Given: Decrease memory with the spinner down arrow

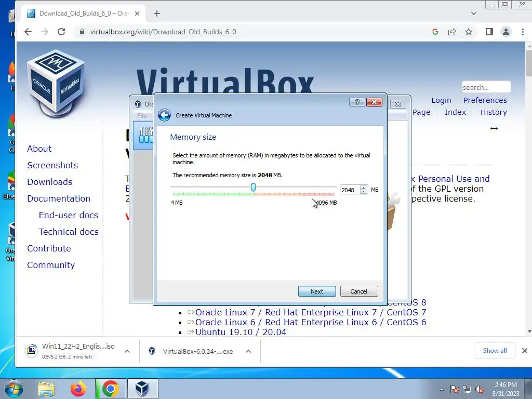Looking at the screenshot, I should [x=364, y=192].
